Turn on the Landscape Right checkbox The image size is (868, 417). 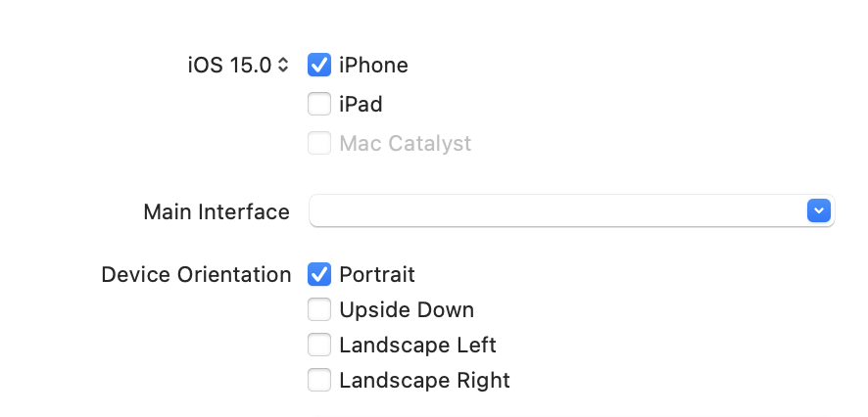[319, 381]
